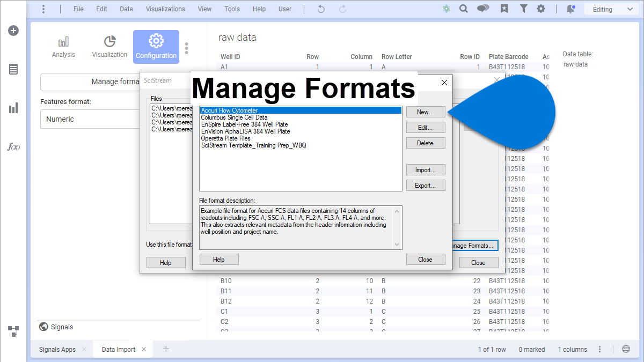The width and height of the screenshot is (644, 362).
Task: Close the Data Import page tab
Action: pyautogui.click(x=144, y=350)
